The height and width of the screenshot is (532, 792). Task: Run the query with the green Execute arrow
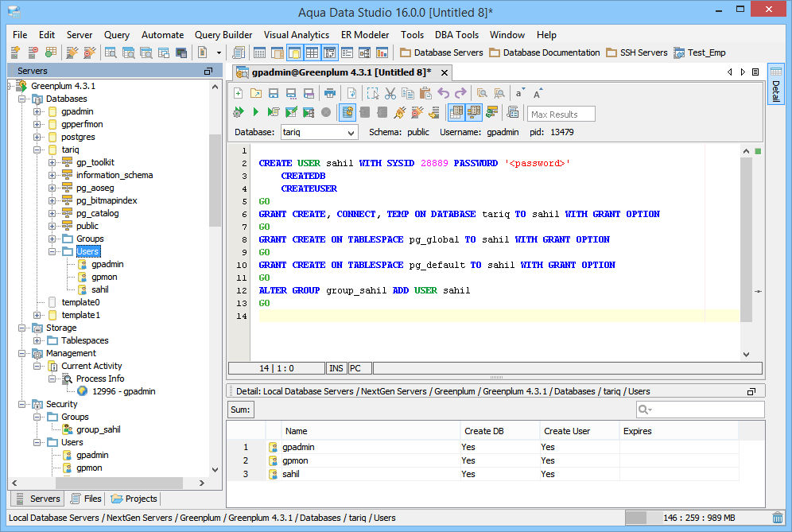tap(255, 113)
